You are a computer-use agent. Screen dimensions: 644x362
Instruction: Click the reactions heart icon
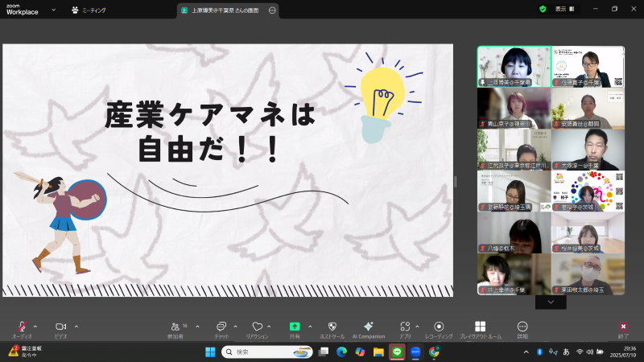tap(257, 327)
